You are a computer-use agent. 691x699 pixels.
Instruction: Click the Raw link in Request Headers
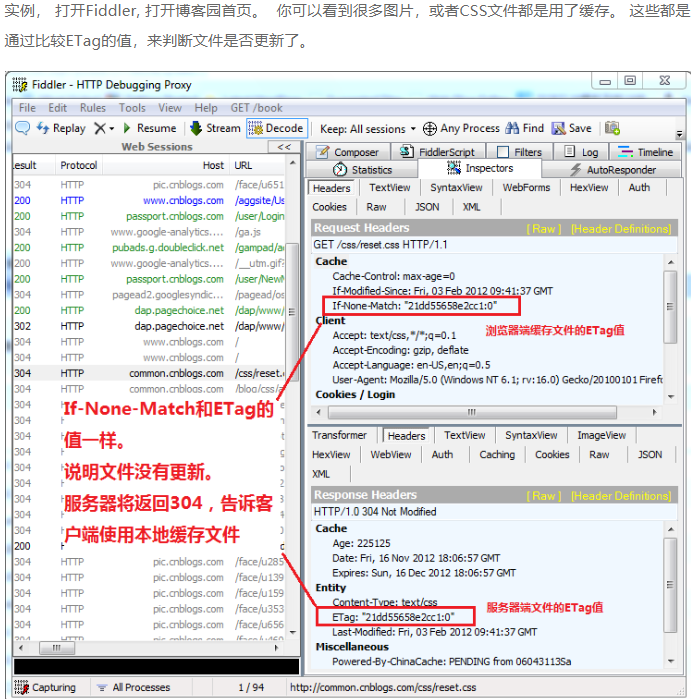pyautogui.click(x=543, y=229)
